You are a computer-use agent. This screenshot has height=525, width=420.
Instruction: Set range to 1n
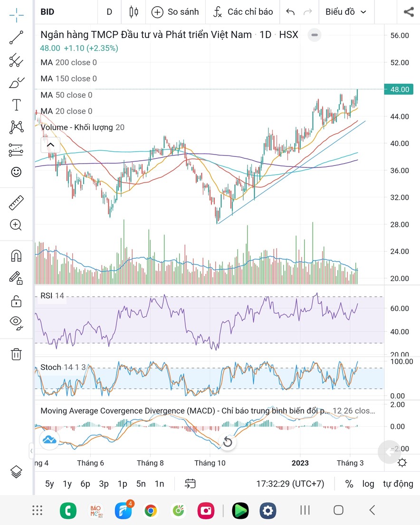[160, 484]
